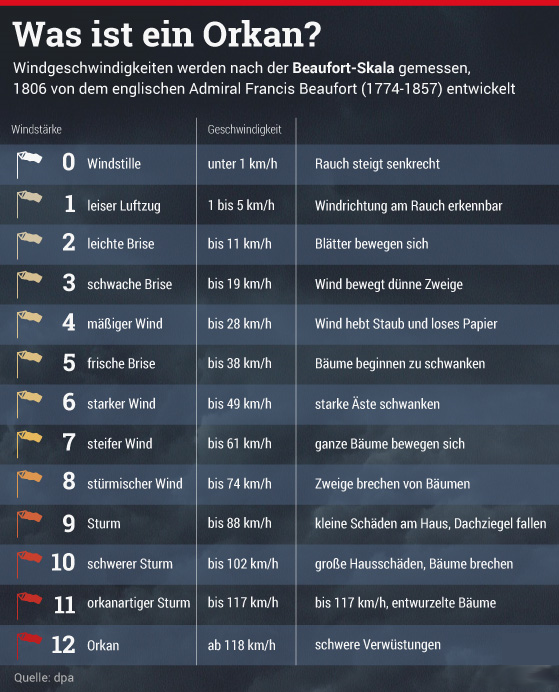Select the yellow windsock for steifer Wind
Image resolution: width=559 pixels, height=692 pixels.
(x=29, y=444)
